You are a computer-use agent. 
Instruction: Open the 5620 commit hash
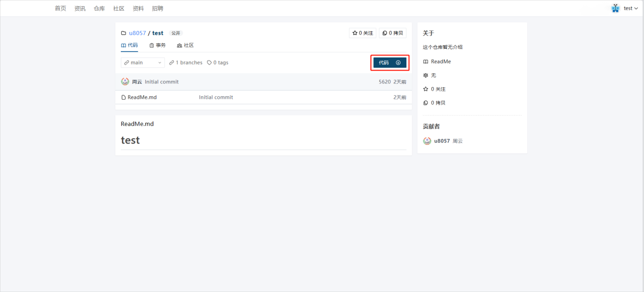coord(384,82)
